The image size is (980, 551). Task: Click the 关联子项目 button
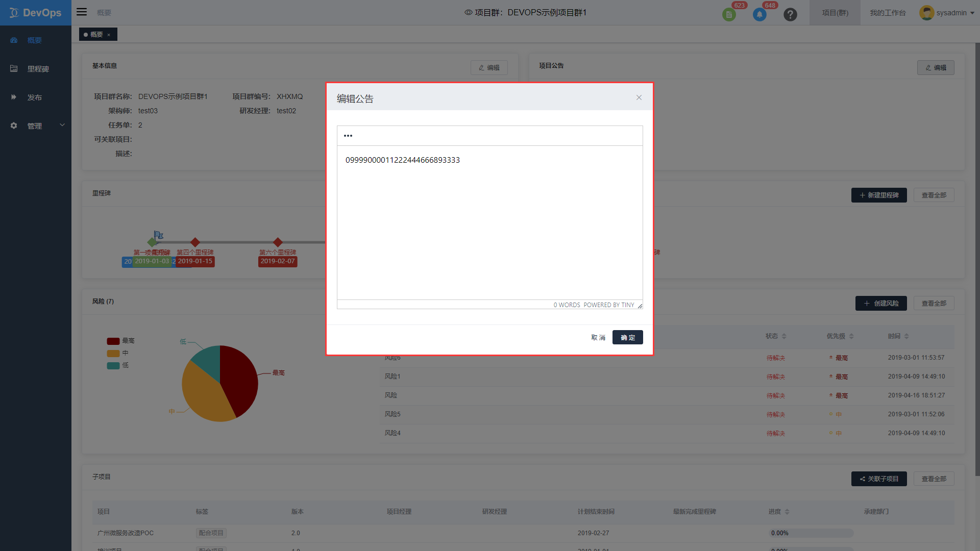(x=879, y=479)
